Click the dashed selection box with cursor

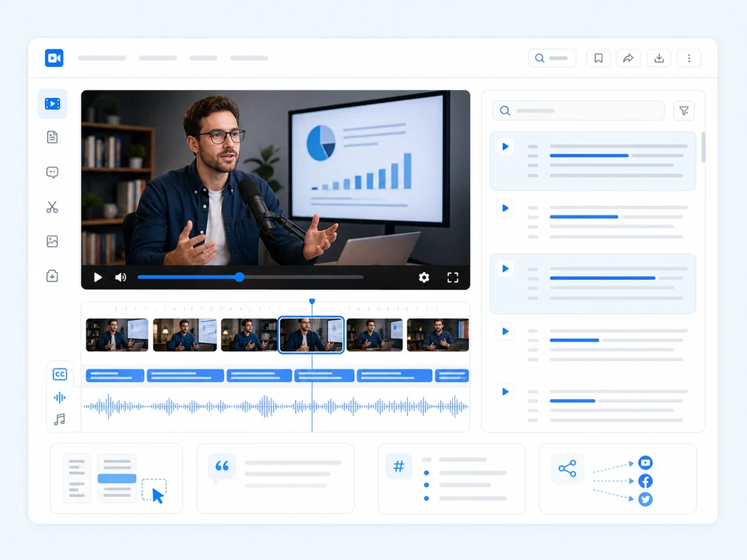pos(154,489)
